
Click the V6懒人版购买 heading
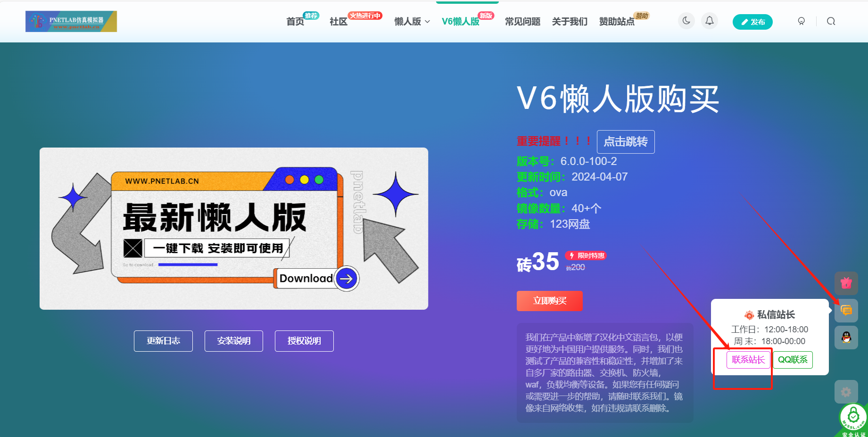(x=618, y=99)
